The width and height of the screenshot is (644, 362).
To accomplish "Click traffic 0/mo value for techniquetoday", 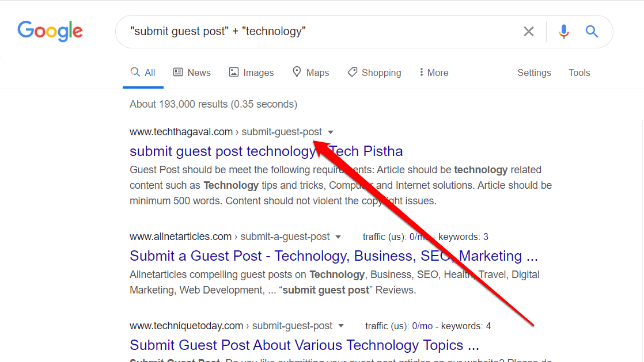I will (422, 326).
